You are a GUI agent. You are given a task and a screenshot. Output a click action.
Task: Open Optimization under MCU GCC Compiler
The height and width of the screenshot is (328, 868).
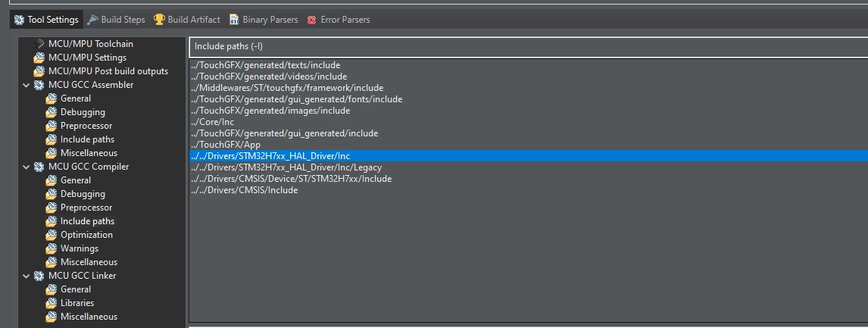(x=86, y=235)
